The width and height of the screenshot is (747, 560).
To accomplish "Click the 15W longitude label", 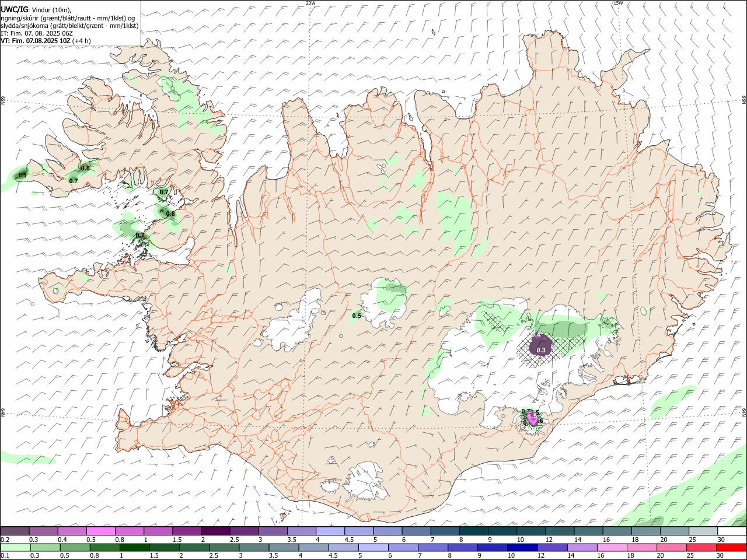I will click(618, 3).
